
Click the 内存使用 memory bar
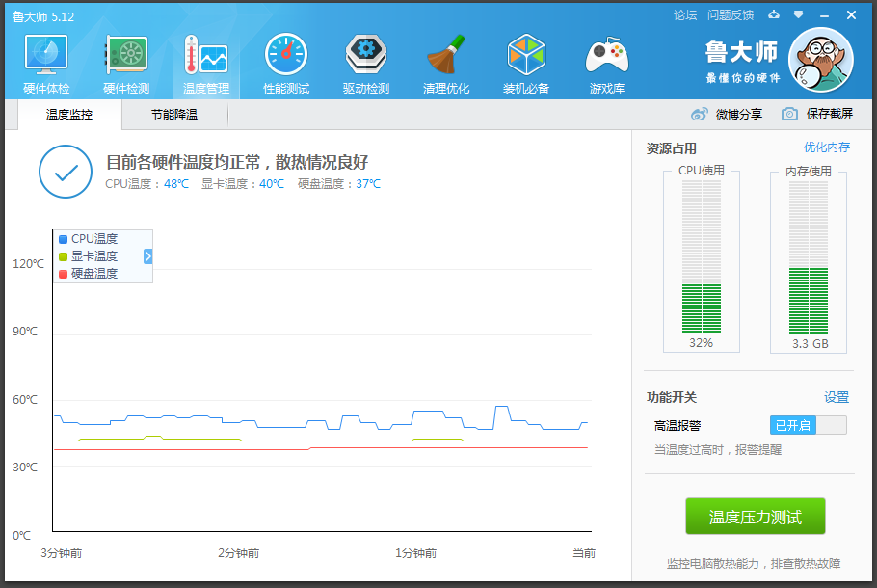tap(809, 256)
